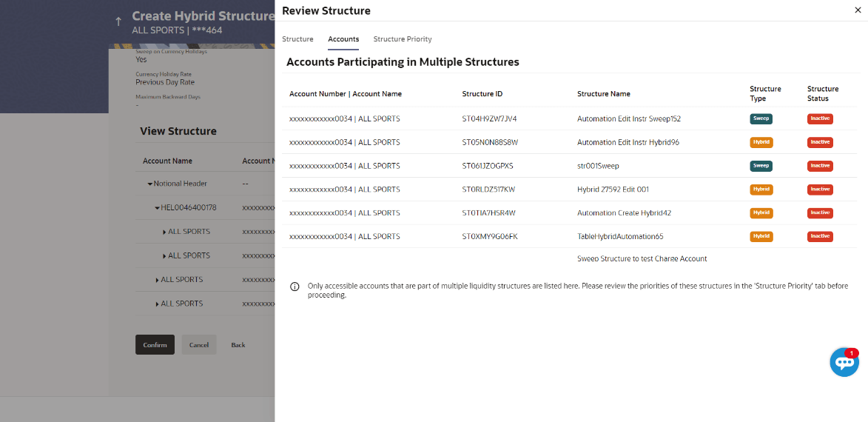
Task: Click the Inactive status badge for str001Sweep
Action: coord(820,166)
